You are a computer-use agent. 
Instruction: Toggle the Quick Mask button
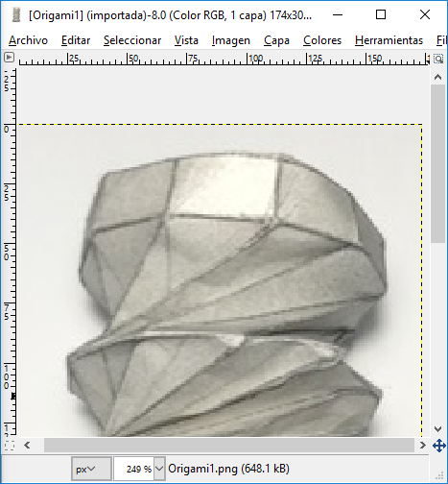click(10, 446)
